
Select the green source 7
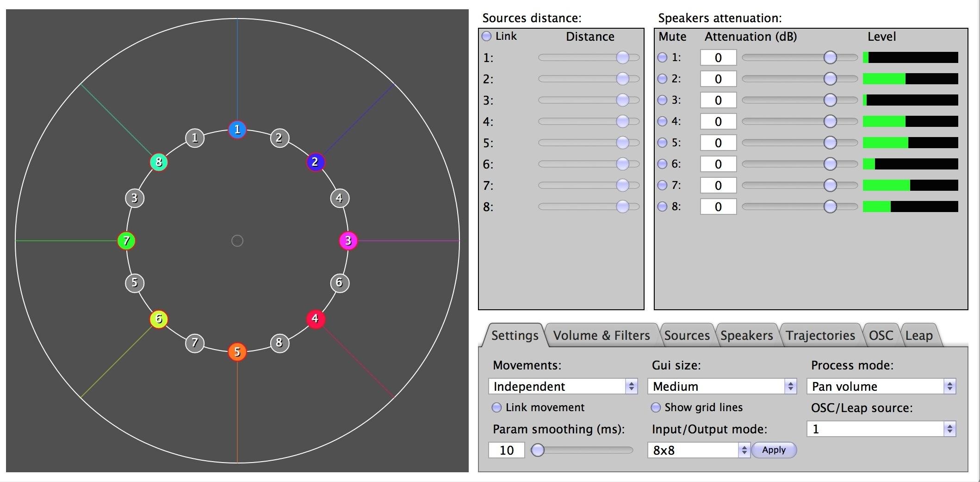[x=126, y=240]
